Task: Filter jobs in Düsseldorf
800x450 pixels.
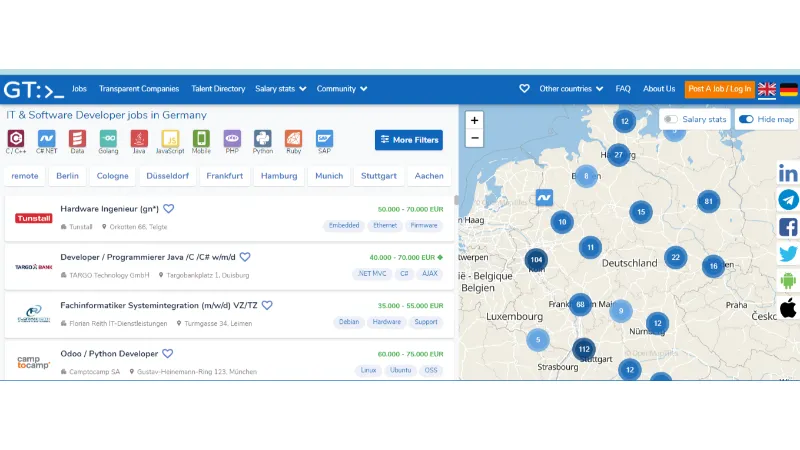Action: tap(167, 176)
